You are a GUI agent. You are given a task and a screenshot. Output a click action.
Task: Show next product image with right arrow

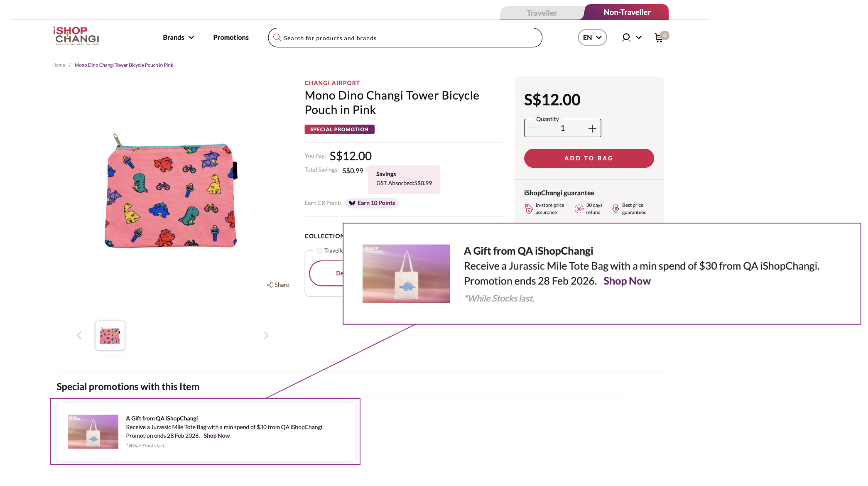click(266, 335)
